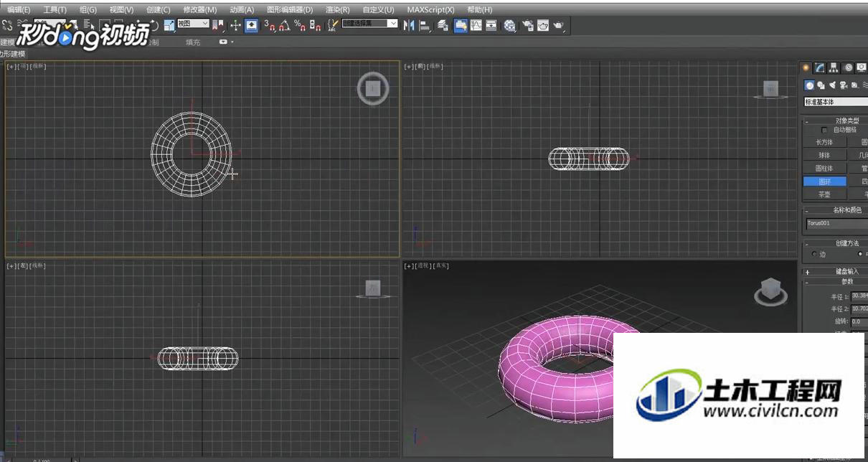Click the 半径 1 value field

click(859, 296)
